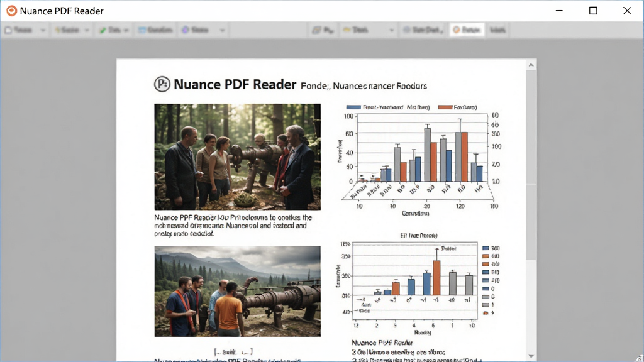Click scrollbar down arrow of document view
Image resolution: width=644 pixels, height=362 pixels.
point(531,356)
